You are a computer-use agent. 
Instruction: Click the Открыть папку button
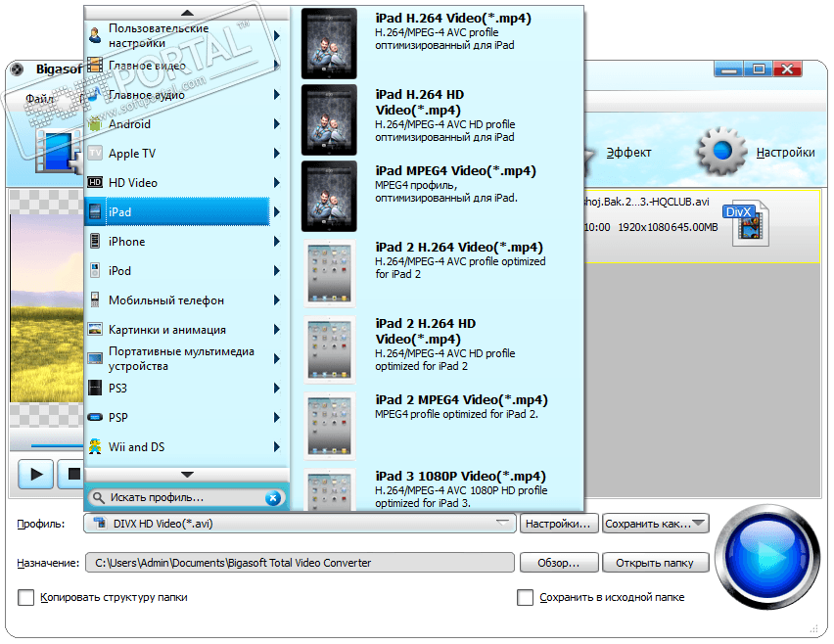pos(655,563)
